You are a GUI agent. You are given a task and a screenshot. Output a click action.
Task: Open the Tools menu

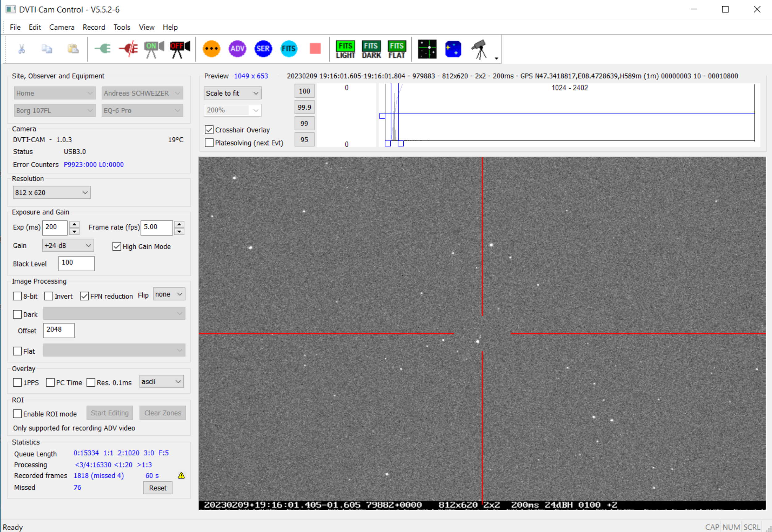pos(122,27)
